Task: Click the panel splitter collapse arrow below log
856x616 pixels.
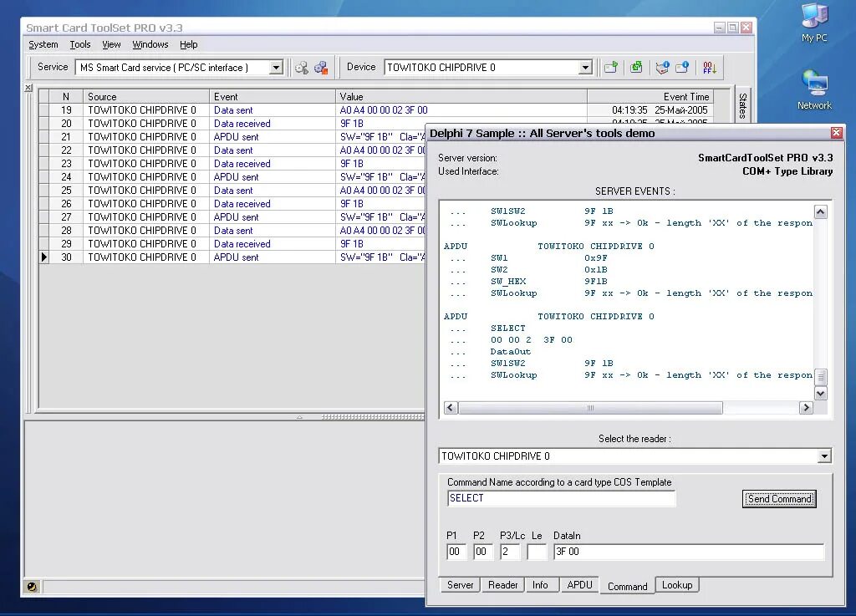Action: 299,417
